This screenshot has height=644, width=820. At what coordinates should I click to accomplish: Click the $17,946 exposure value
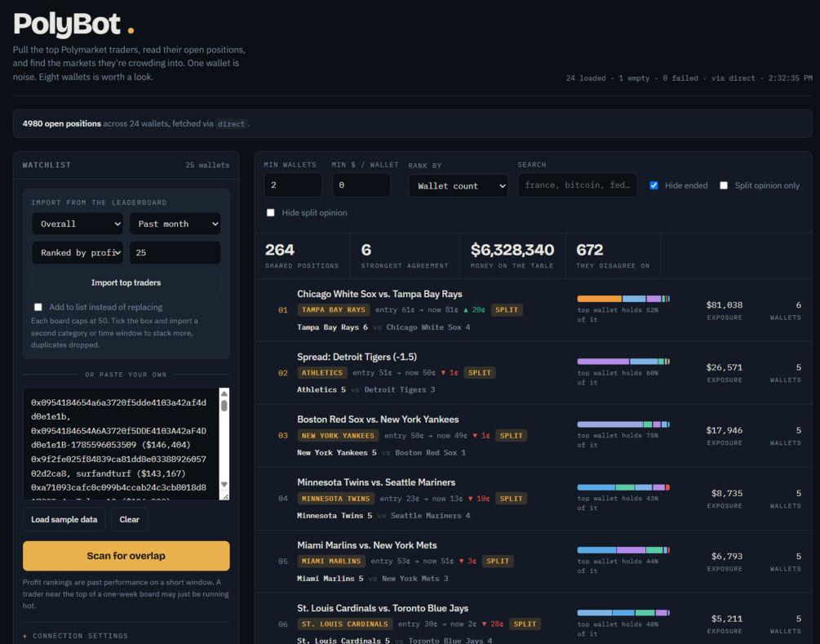click(x=725, y=430)
